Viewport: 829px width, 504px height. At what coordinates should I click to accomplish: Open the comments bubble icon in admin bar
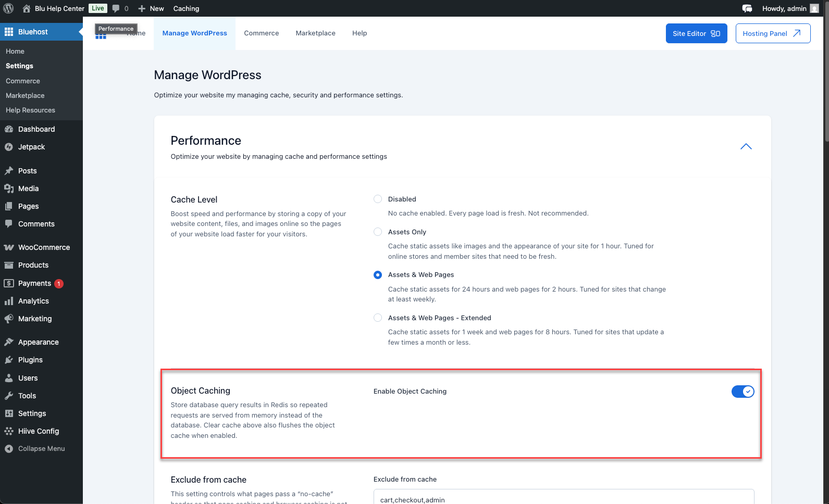pyautogui.click(x=116, y=8)
